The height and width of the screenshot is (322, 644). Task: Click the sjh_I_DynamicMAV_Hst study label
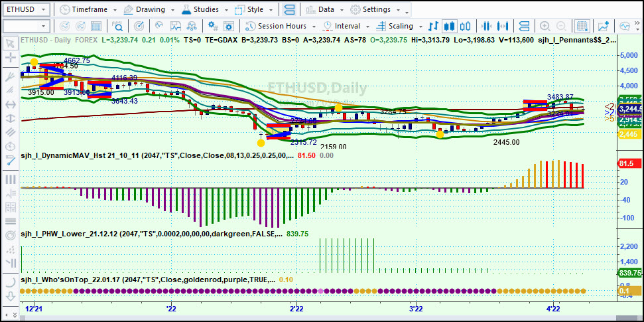click(157, 156)
